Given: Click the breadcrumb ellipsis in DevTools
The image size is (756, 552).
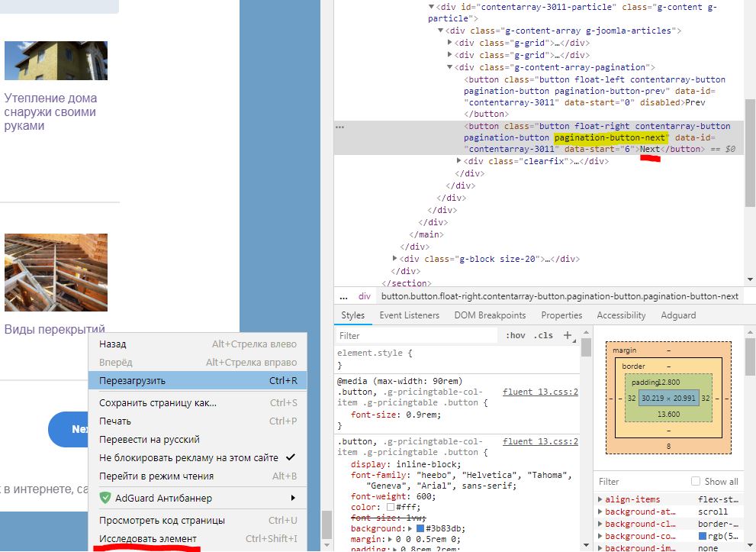Looking at the screenshot, I should (343, 296).
